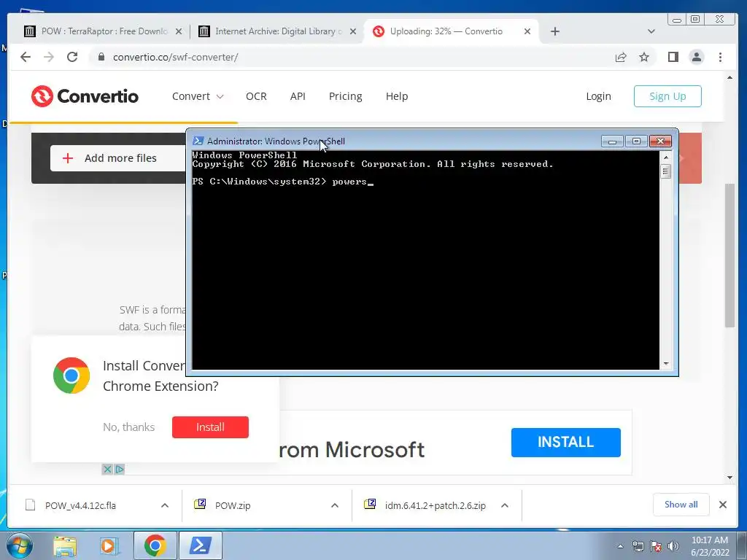747x560 pixels.
Task: Click inside the PowerShell console area
Action: point(425,260)
